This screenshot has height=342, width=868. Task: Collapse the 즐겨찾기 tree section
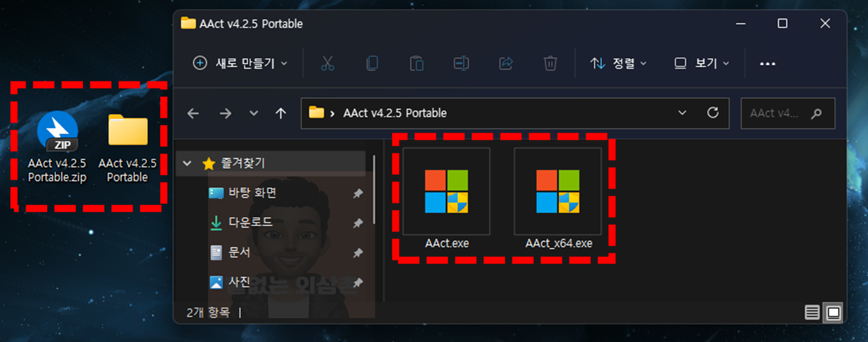[187, 164]
